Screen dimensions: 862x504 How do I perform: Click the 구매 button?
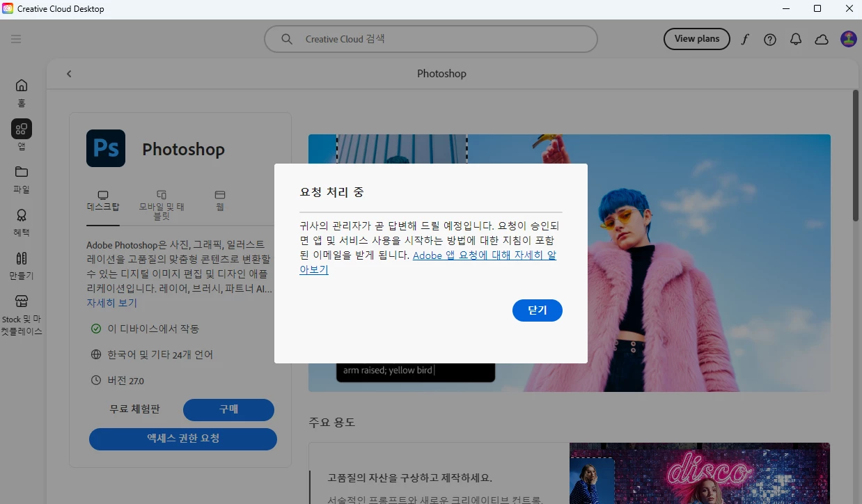228,409
